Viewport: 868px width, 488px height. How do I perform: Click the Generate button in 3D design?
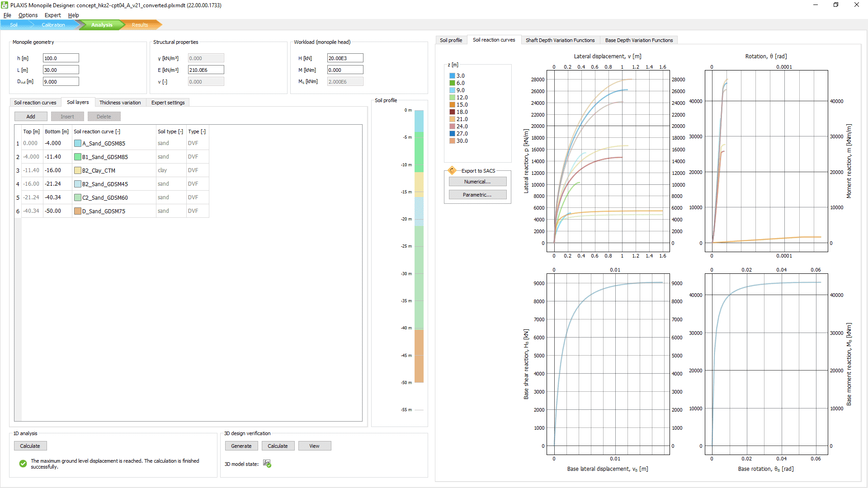[x=241, y=446]
